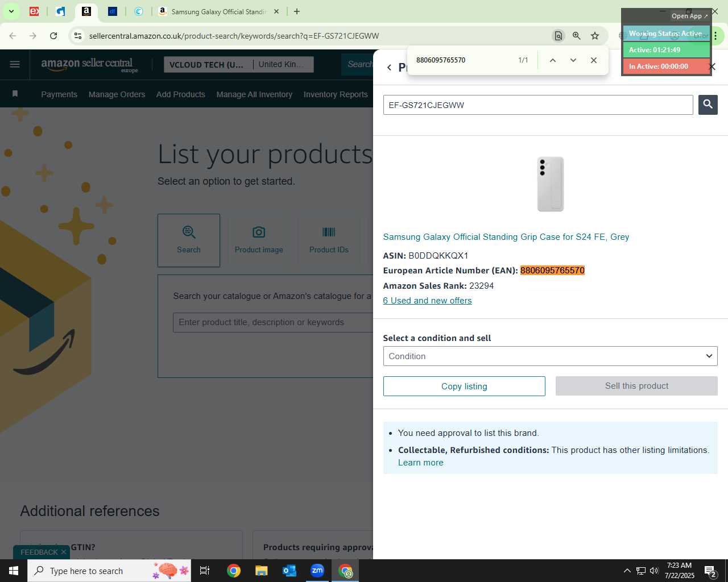Open the notification center icon
The image size is (728, 582).
point(710,571)
